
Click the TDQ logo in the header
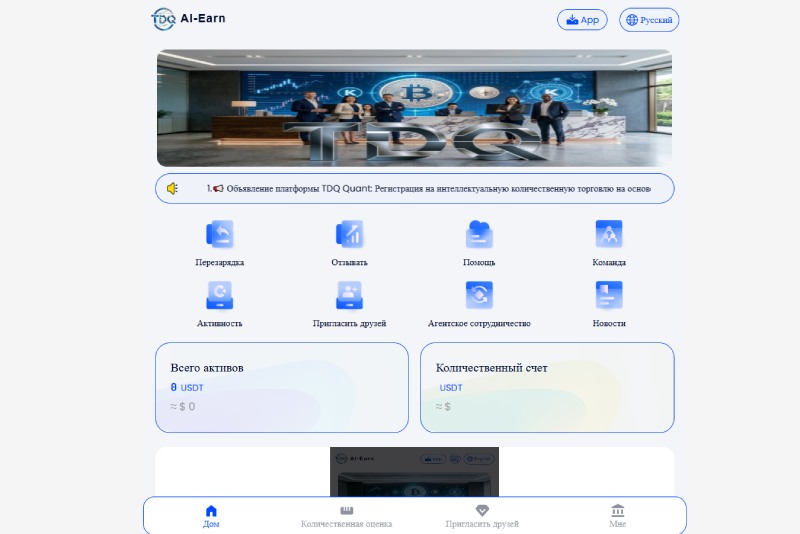(163, 19)
